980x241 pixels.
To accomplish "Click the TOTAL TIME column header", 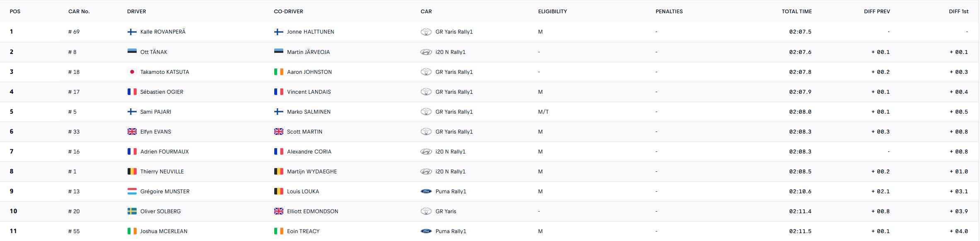I will [x=796, y=12].
